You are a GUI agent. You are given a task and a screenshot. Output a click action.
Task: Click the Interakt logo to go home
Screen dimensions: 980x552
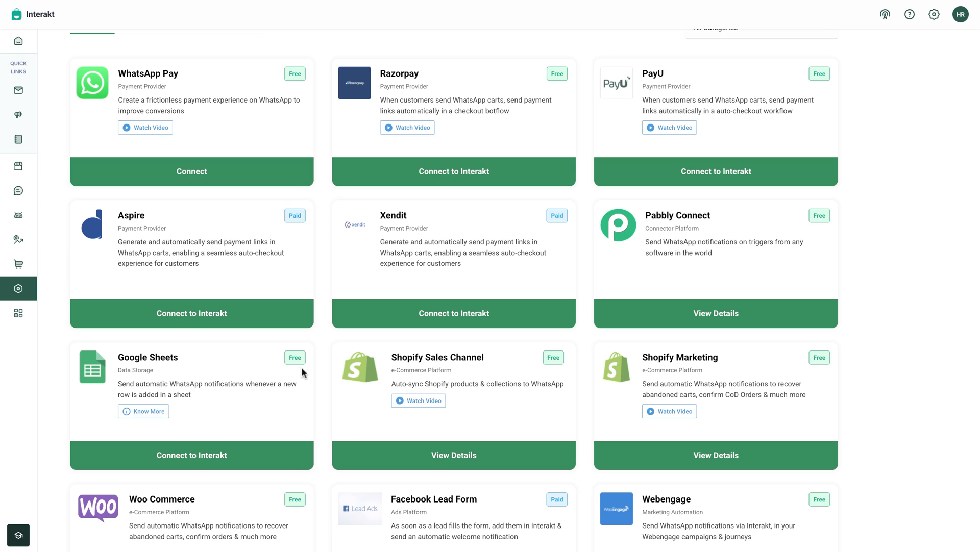pyautogui.click(x=33, y=14)
